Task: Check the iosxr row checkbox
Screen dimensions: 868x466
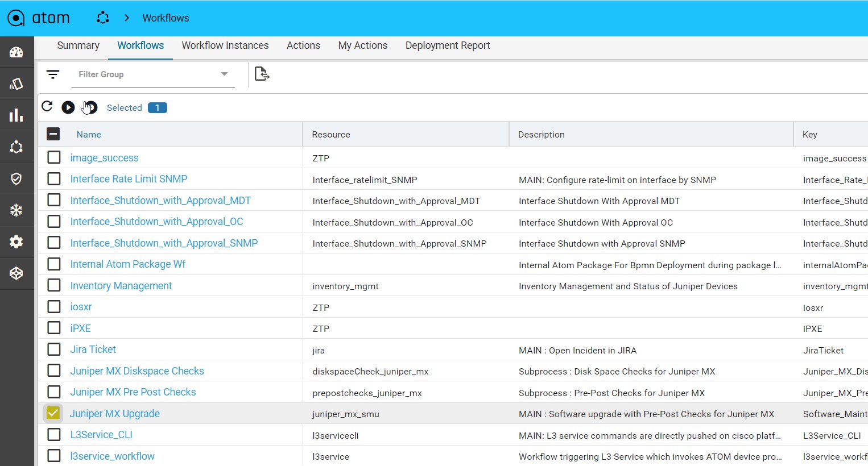Action: (54, 307)
